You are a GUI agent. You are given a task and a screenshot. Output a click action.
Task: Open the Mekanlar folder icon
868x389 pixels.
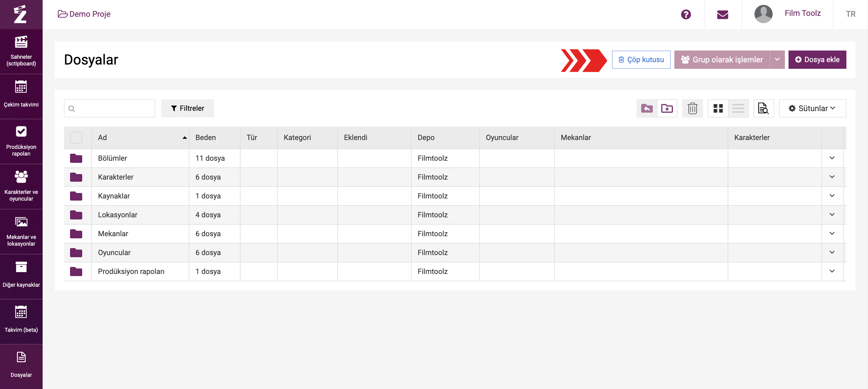[x=76, y=234]
